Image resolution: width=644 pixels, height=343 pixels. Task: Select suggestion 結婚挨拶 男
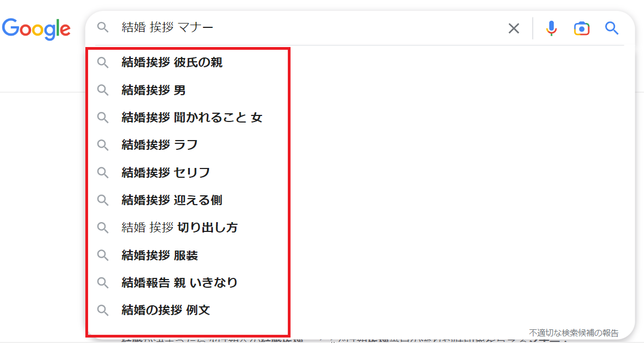(154, 90)
